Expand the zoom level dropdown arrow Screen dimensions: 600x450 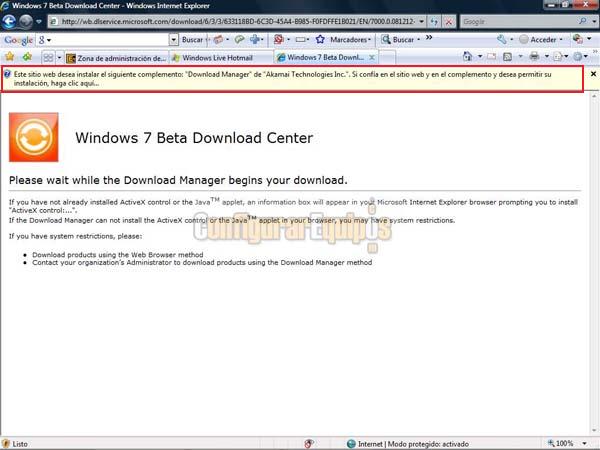tap(584, 444)
